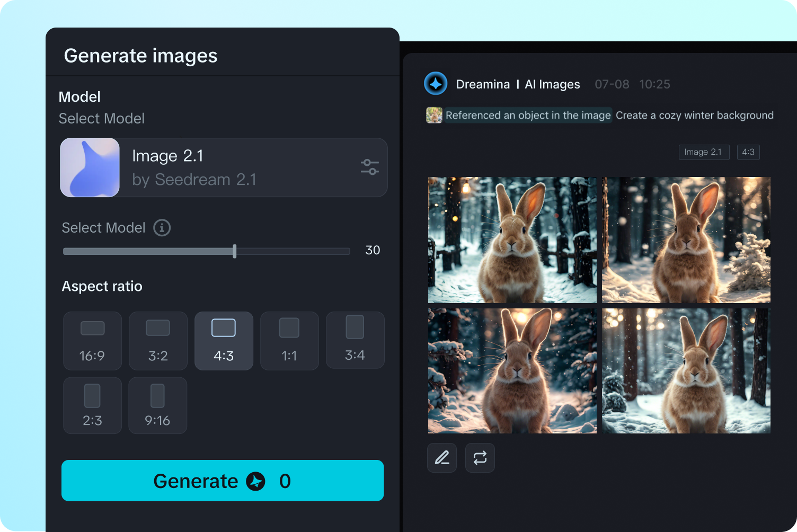Click the credits star icon on Generate button

point(256,481)
